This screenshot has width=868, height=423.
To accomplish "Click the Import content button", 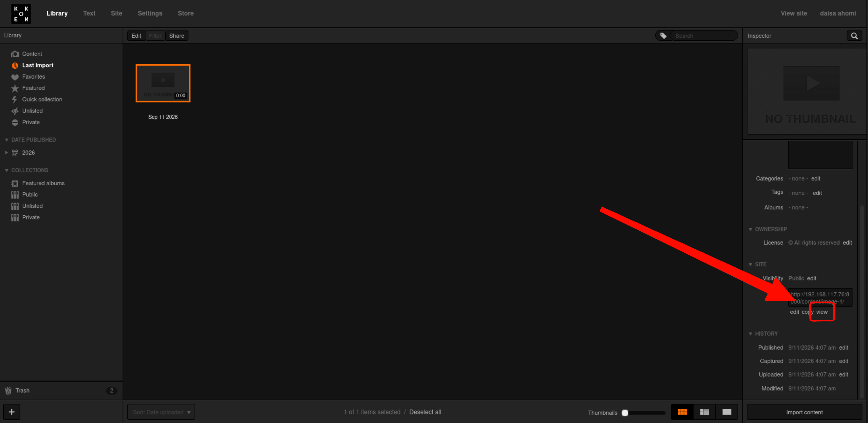I will point(804,412).
